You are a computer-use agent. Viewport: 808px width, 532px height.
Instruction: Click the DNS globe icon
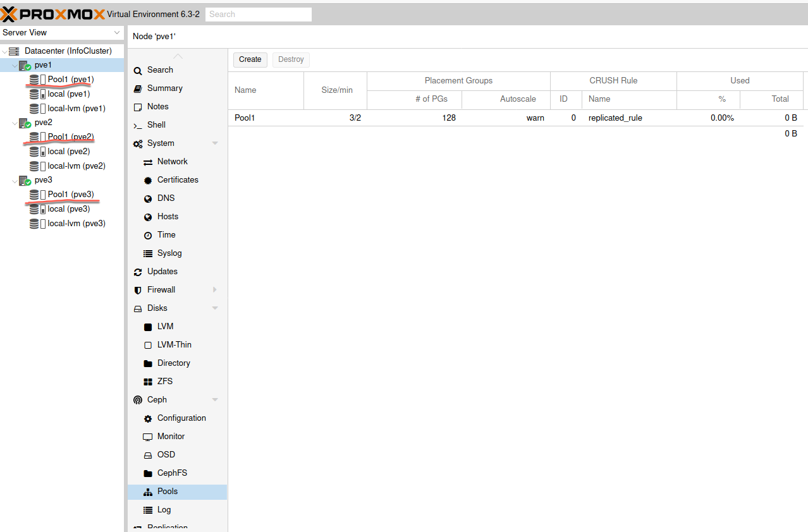tap(148, 198)
